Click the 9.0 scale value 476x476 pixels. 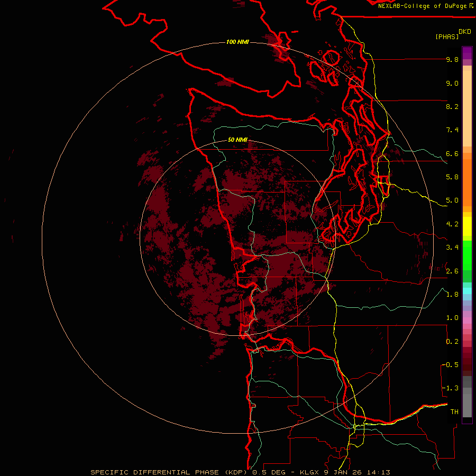(x=452, y=83)
